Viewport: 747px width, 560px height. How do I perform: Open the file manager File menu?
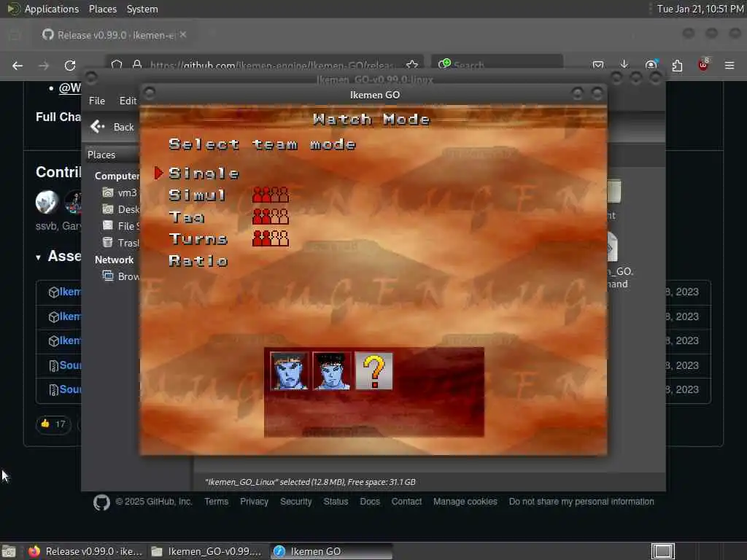coord(97,101)
